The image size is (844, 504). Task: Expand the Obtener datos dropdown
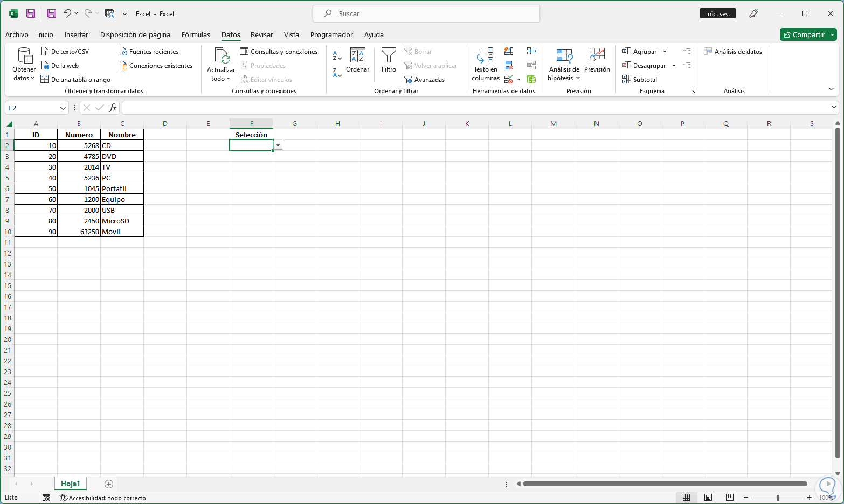[24, 65]
